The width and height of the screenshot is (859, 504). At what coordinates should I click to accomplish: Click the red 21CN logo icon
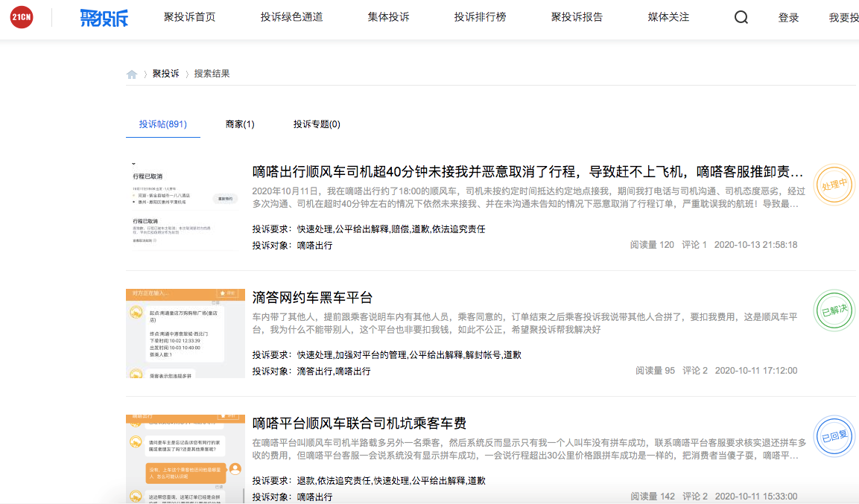tap(22, 17)
